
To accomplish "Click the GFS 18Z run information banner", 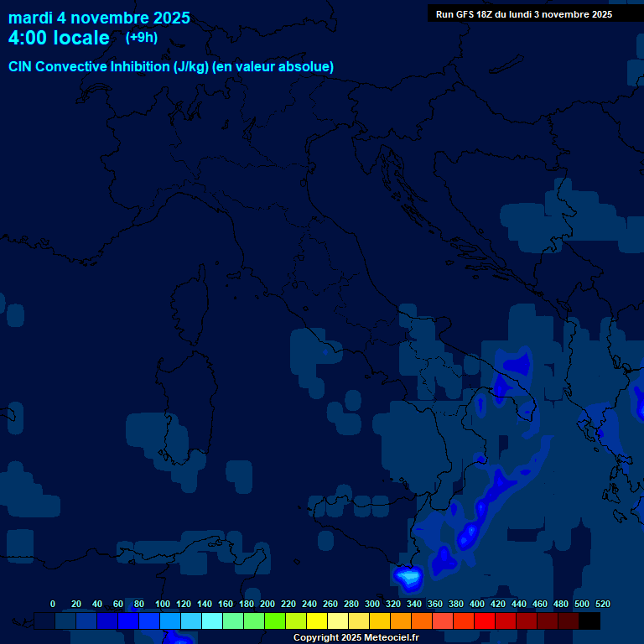I will click(523, 14).
